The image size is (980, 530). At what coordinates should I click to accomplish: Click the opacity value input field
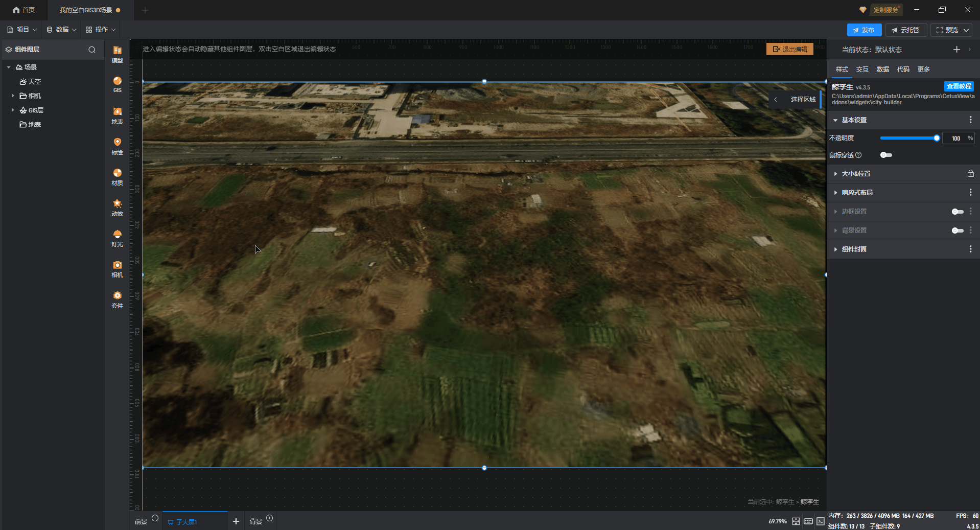coord(955,138)
